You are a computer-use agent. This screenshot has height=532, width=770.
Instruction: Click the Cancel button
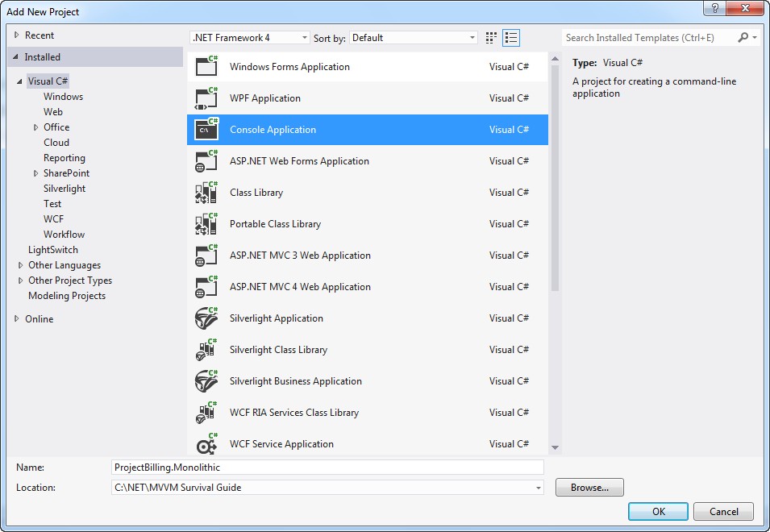723,511
